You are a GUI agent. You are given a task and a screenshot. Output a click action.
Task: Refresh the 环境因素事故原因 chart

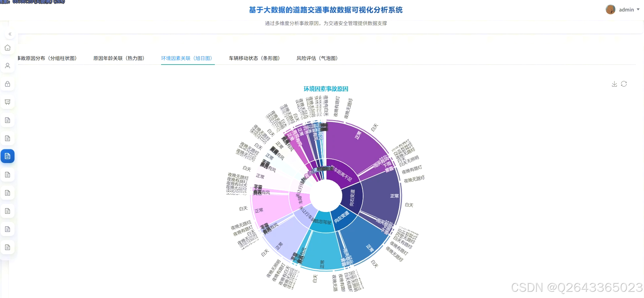click(x=624, y=84)
